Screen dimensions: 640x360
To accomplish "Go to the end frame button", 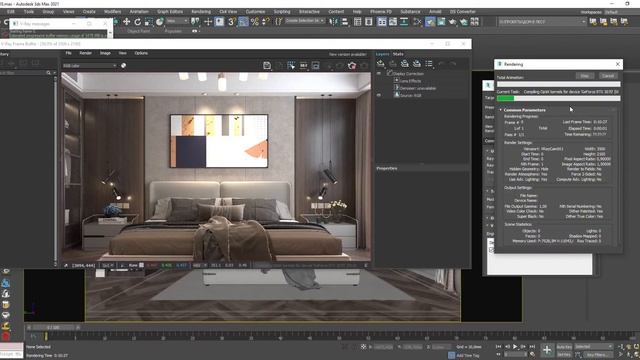I will click(532, 347).
